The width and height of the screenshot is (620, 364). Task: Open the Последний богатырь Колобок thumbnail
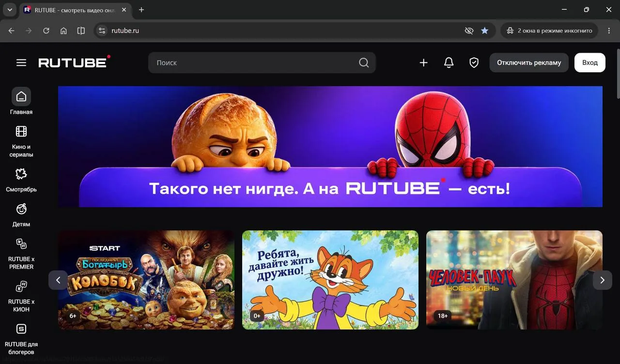[146, 280]
